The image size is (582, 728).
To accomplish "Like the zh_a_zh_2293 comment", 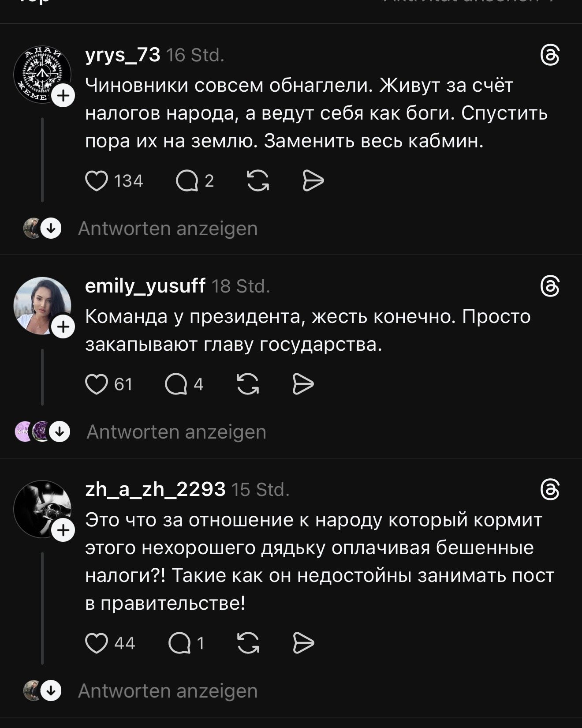I will point(97,643).
